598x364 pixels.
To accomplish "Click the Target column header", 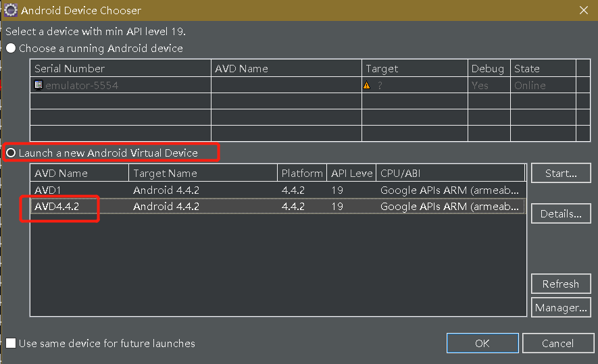I will (x=415, y=68).
